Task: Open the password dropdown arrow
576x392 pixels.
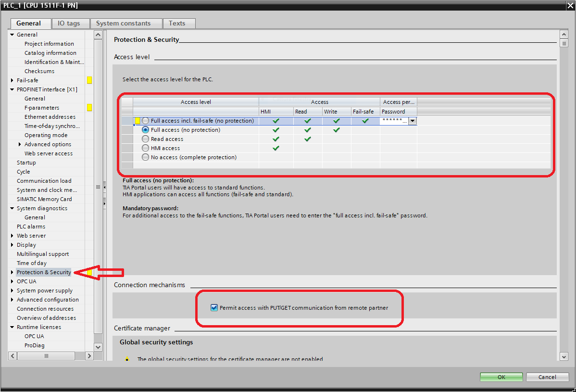Action: coord(413,121)
